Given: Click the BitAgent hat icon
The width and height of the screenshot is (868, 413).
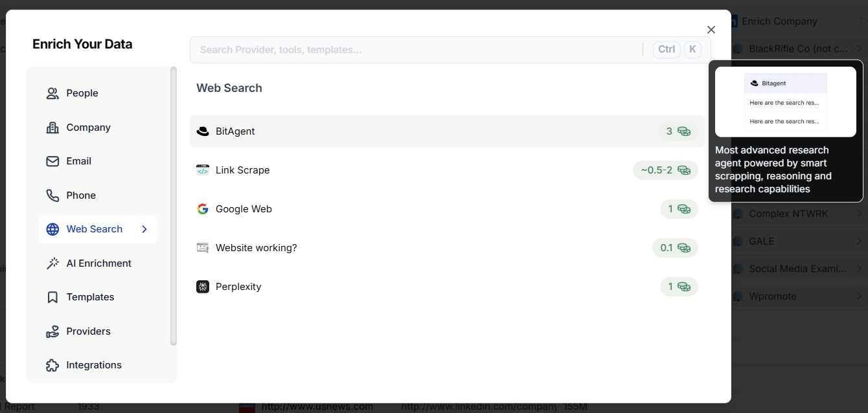Looking at the screenshot, I should point(203,131).
